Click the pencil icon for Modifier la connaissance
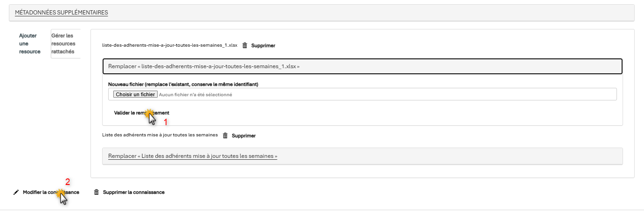644x213 pixels. 16,192
